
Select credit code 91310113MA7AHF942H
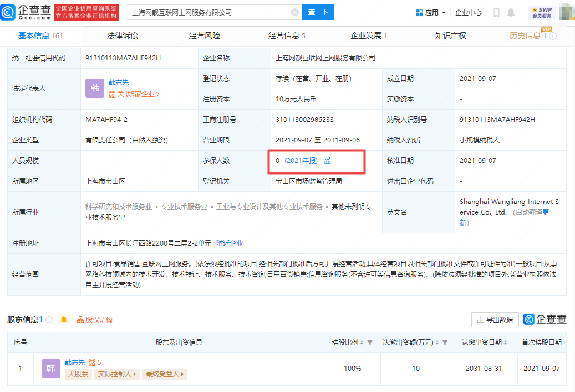[123, 58]
